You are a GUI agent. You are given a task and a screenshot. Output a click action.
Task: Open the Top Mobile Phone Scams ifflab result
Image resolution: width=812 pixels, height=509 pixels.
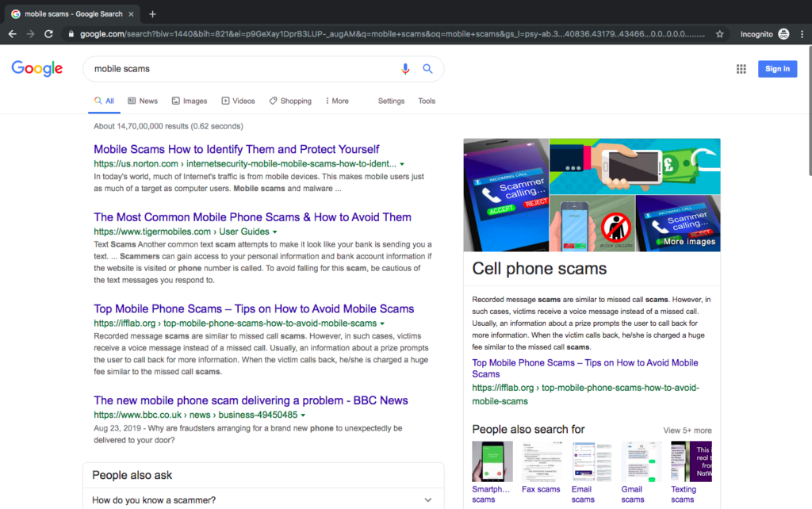click(x=254, y=308)
